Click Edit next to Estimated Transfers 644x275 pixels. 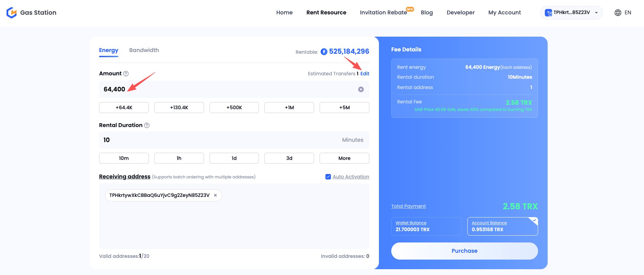pos(365,74)
